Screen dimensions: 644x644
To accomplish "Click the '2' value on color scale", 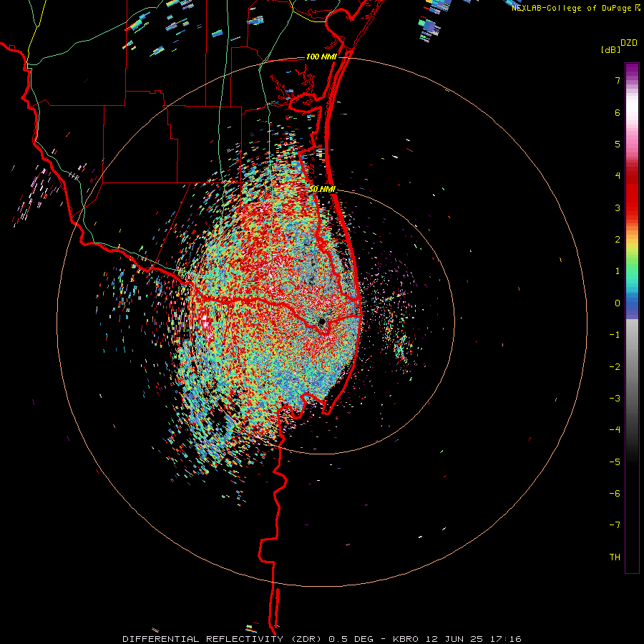I will click(x=618, y=240).
